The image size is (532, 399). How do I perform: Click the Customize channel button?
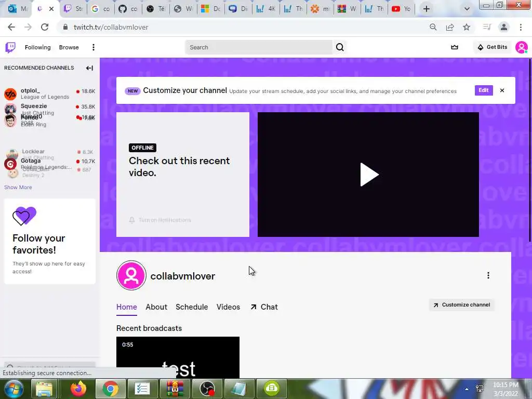pyautogui.click(x=461, y=304)
